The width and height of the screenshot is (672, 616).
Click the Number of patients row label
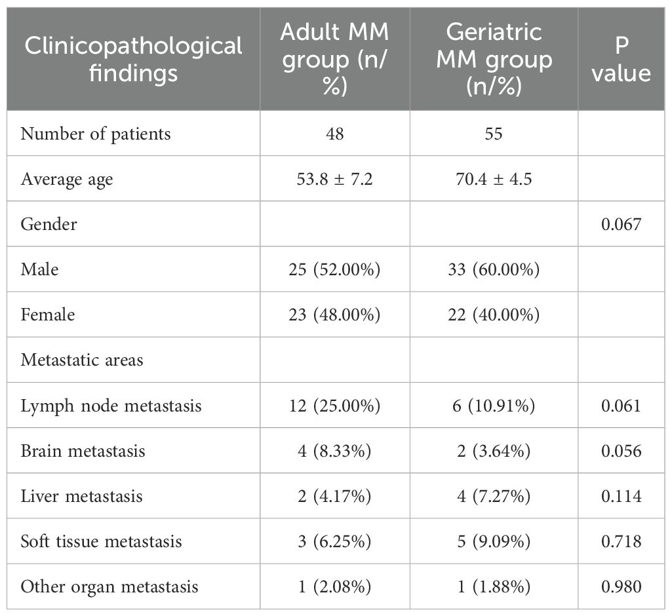tap(96, 134)
